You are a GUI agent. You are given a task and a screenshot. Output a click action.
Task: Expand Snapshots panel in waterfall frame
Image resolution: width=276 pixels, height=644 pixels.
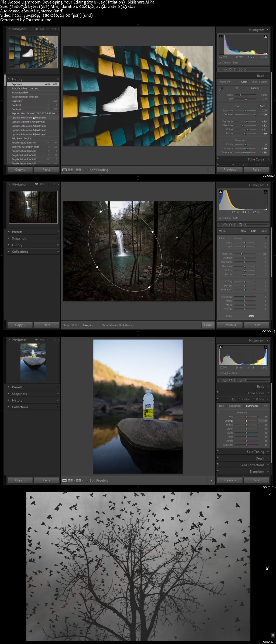point(9,238)
